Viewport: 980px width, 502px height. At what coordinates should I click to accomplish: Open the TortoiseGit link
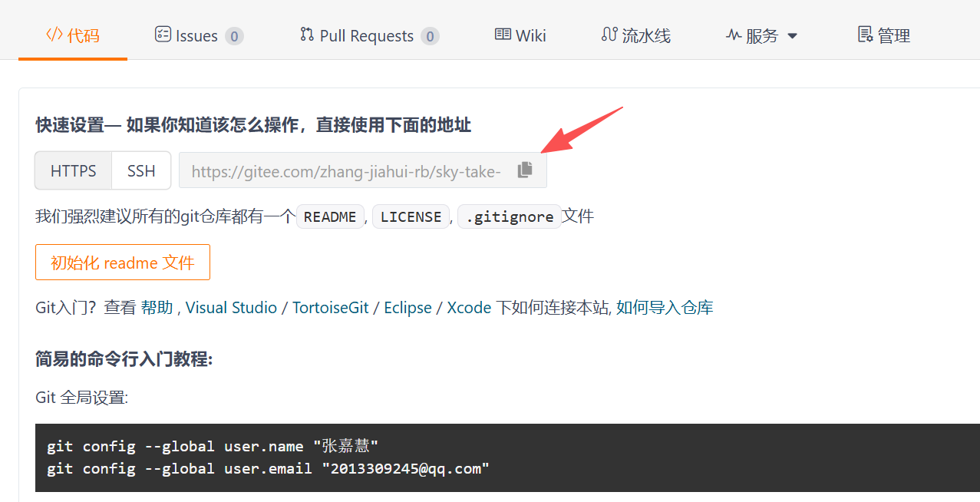(331, 308)
